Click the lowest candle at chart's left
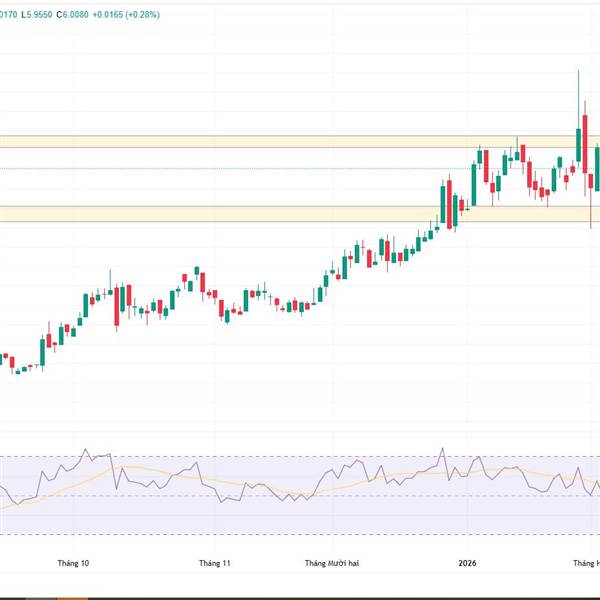 pyautogui.click(x=16, y=369)
